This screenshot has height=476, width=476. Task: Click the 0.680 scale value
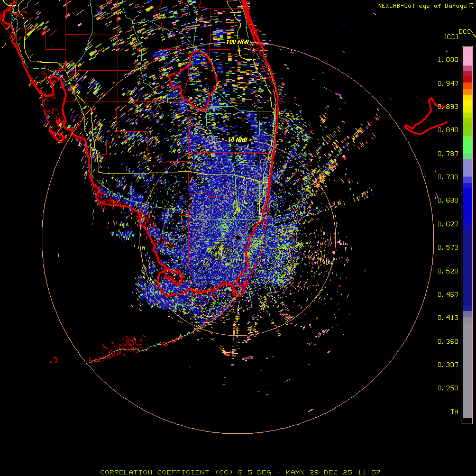(448, 200)
